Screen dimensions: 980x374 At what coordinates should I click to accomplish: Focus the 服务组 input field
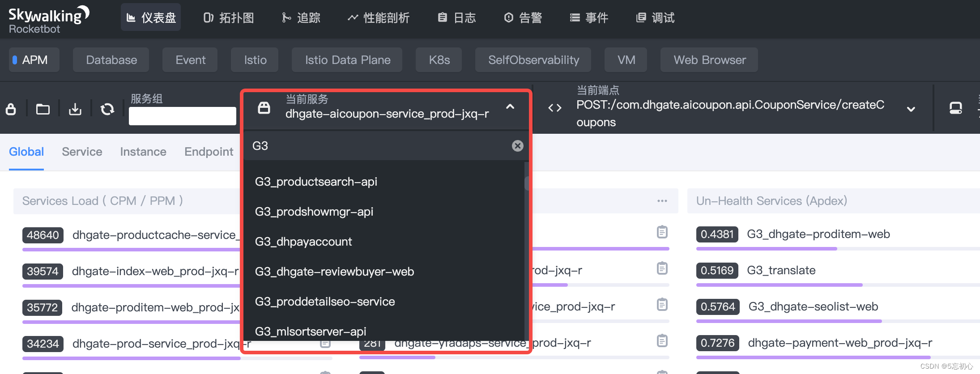pyautogui.click(x=183, y=116)
